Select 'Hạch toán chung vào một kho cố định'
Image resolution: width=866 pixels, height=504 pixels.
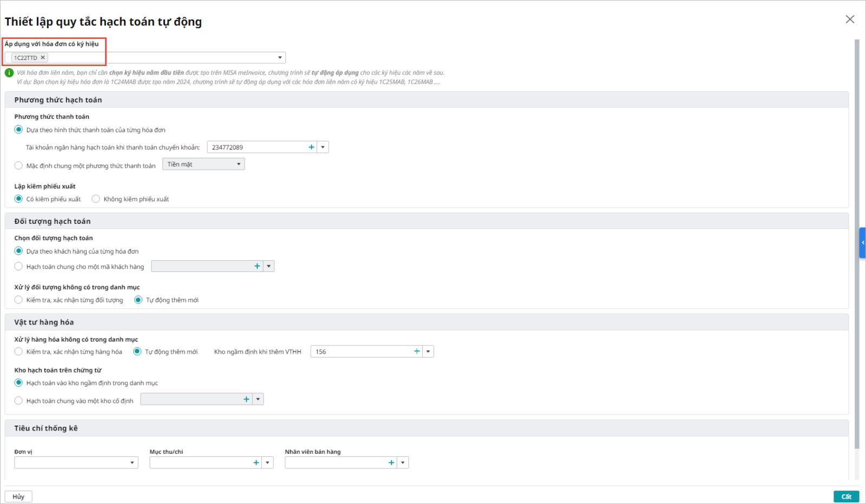[x=19, y=401]
